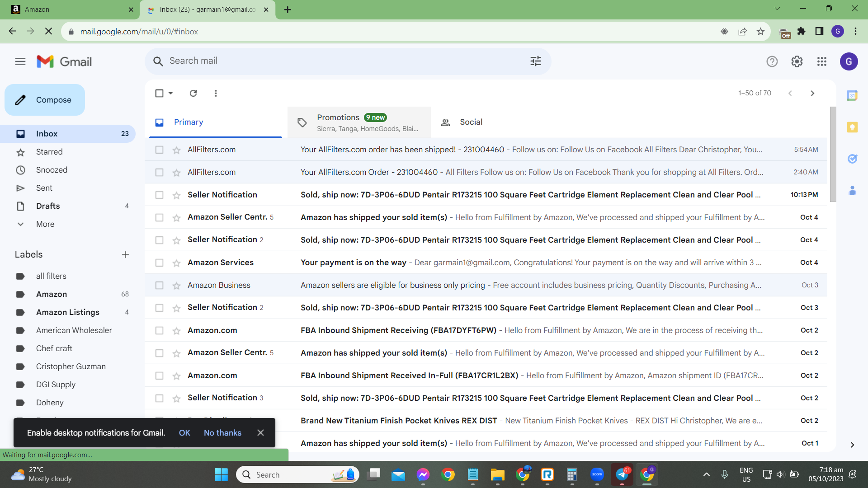Open Google Calendar side panel icon
Viewport: 868px width, 488px height.
click(x=852, y=95)
